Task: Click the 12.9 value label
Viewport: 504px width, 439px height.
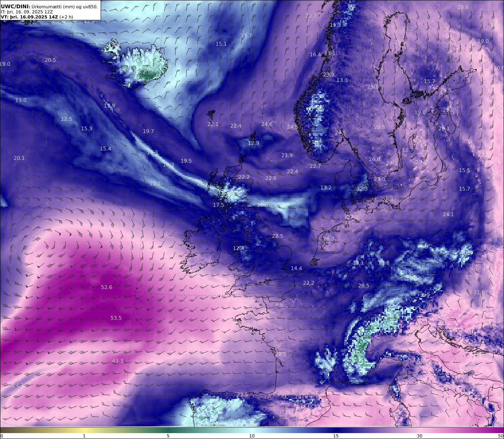Action: 254,143
